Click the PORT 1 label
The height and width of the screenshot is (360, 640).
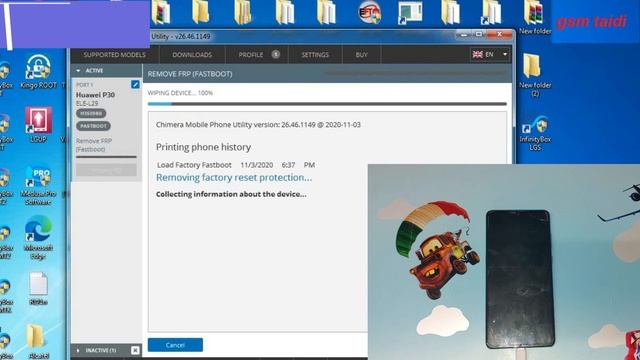coord(84,85)
